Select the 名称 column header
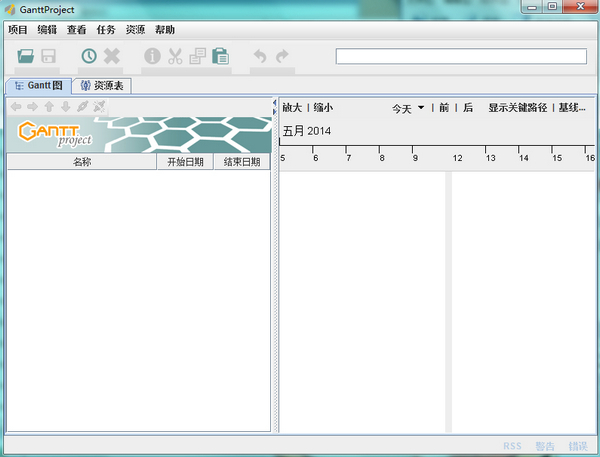 pyautogui.click(x=82, y=162)
